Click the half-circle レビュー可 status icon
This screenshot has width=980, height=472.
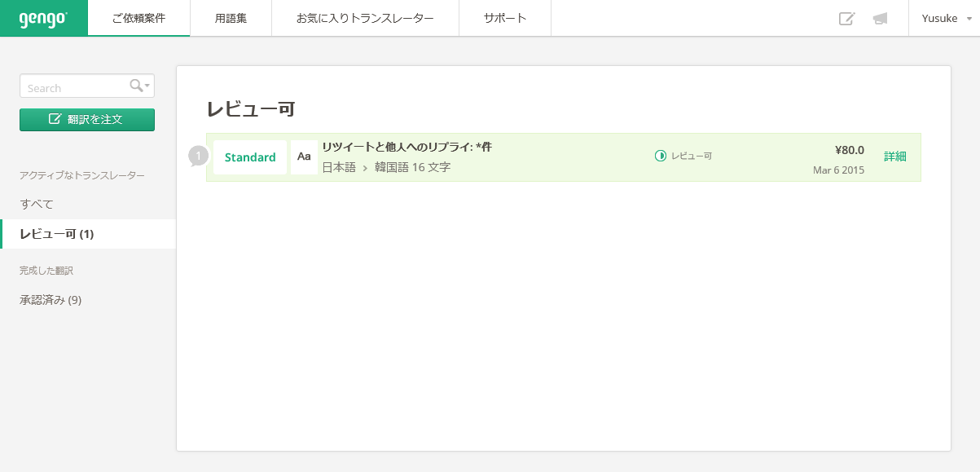[661, 156]
